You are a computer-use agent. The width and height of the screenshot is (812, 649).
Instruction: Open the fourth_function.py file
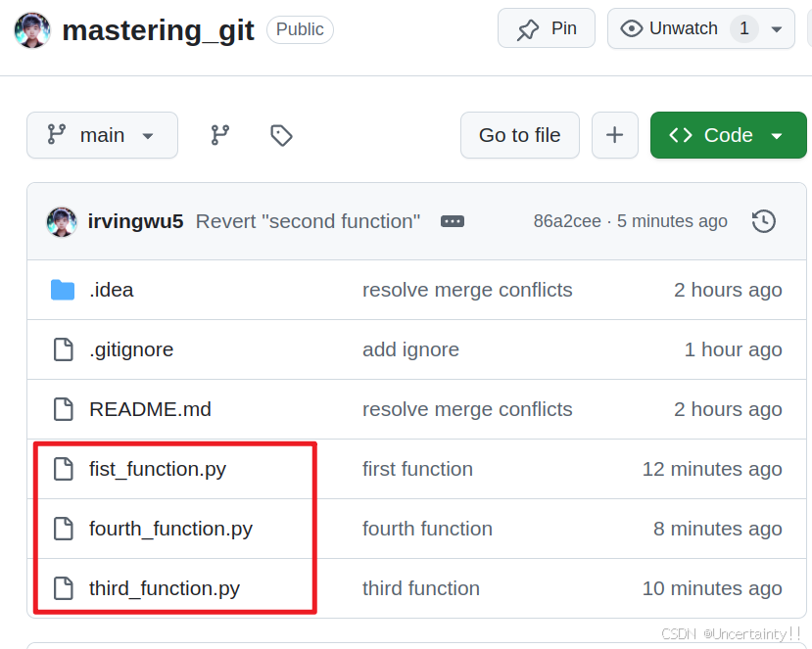pos(170,529)
